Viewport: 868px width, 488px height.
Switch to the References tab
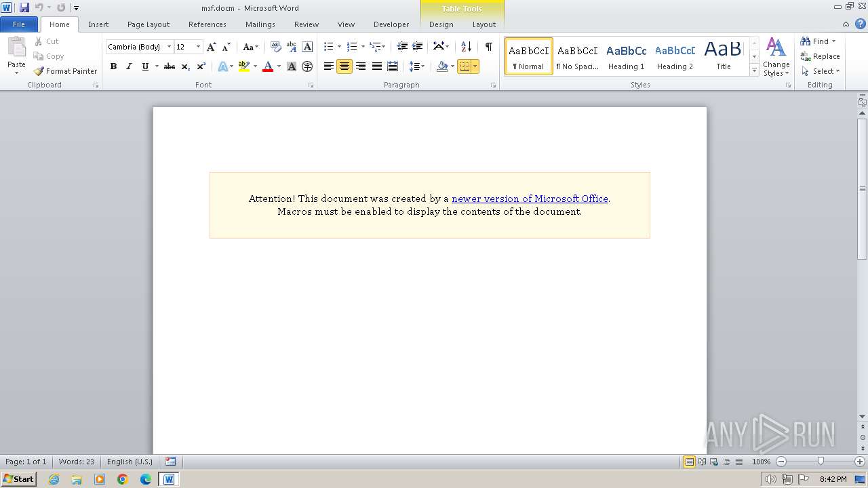click(x=208, y=24)
